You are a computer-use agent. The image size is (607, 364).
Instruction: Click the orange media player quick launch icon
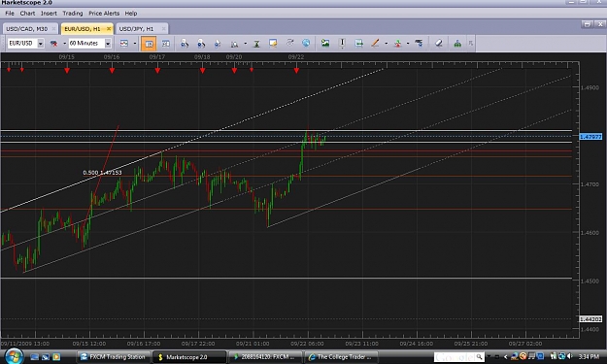click(x=56, y=356)
